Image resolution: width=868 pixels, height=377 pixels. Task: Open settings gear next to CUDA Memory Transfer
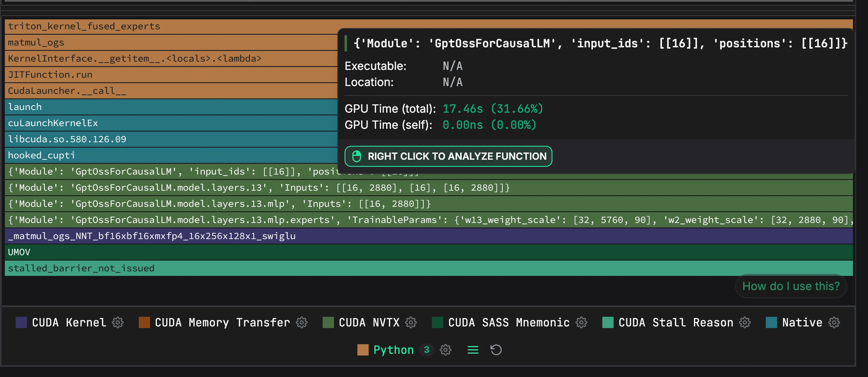tap(302, 322)
